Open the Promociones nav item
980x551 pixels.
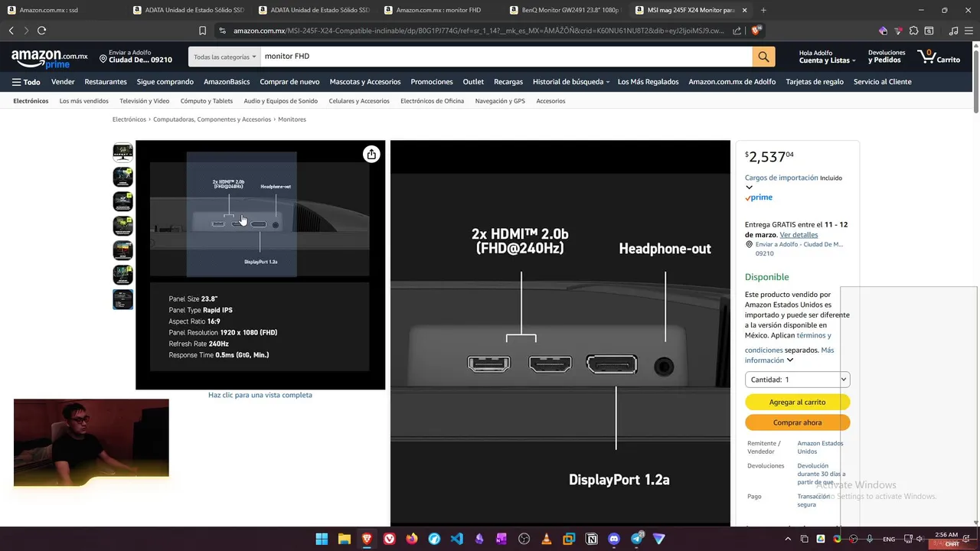click(432, 82)
